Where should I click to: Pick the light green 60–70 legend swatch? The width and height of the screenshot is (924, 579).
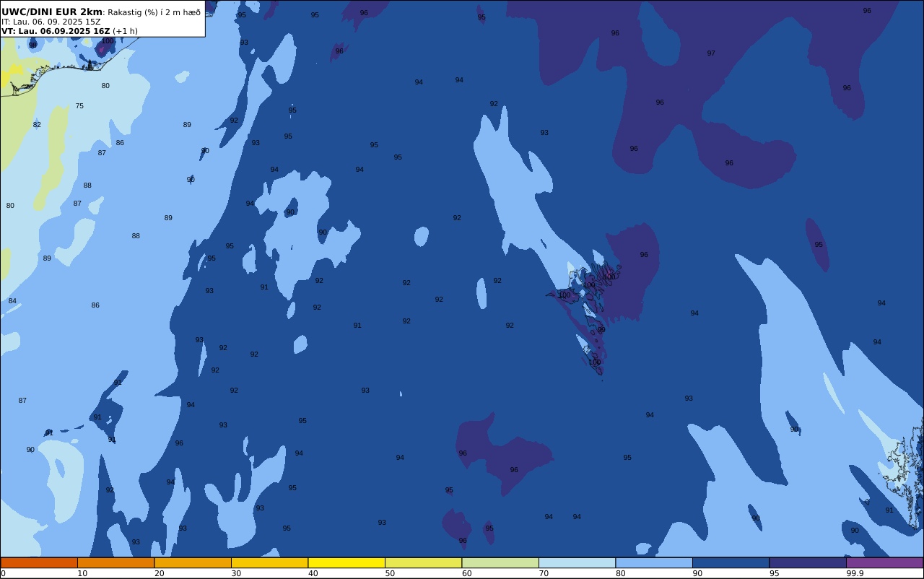pos(500,562)
